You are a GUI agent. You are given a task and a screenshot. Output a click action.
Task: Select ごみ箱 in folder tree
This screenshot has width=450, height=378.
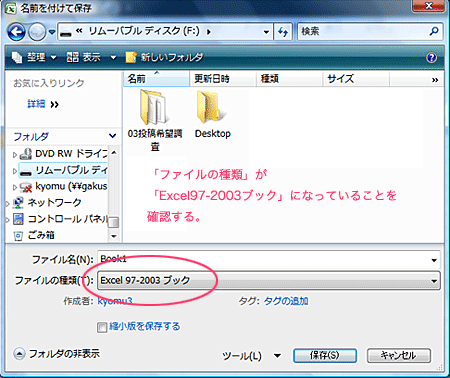(34, 235)
